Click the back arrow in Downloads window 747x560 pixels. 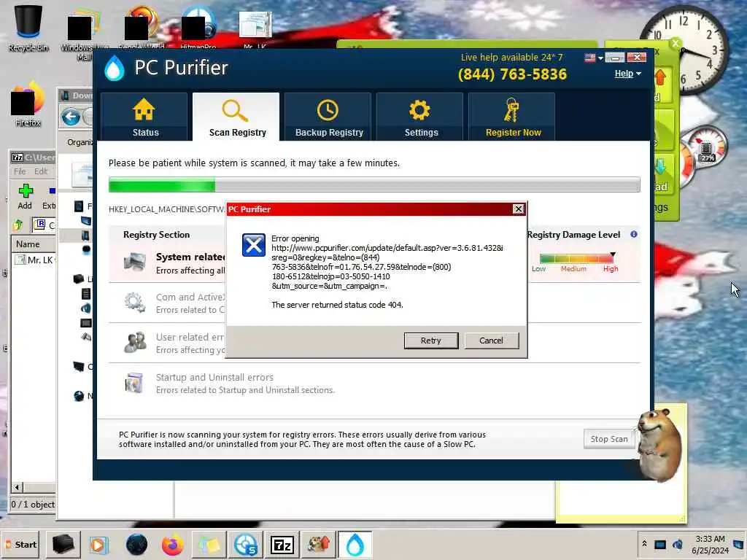tap(71, 117)
